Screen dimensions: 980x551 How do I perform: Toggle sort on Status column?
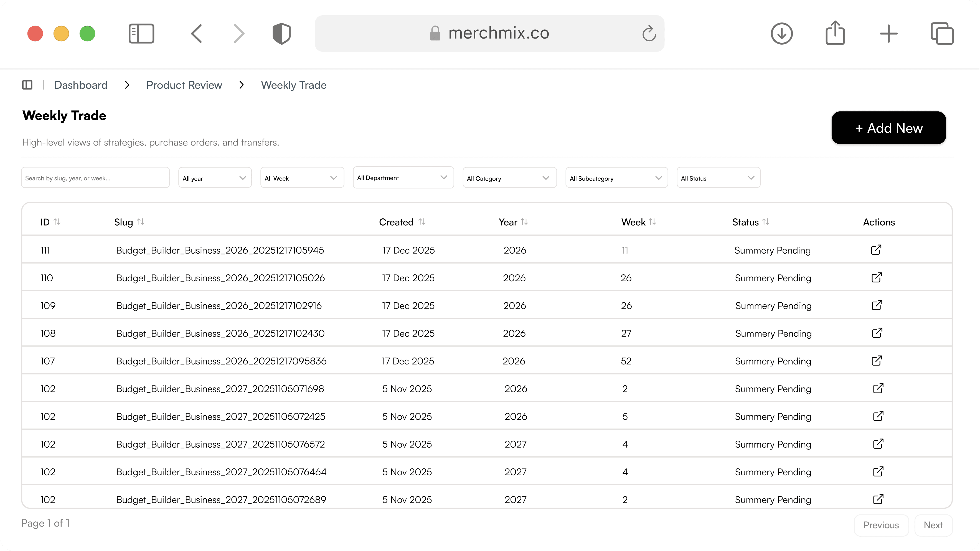[x=766, y=222]
